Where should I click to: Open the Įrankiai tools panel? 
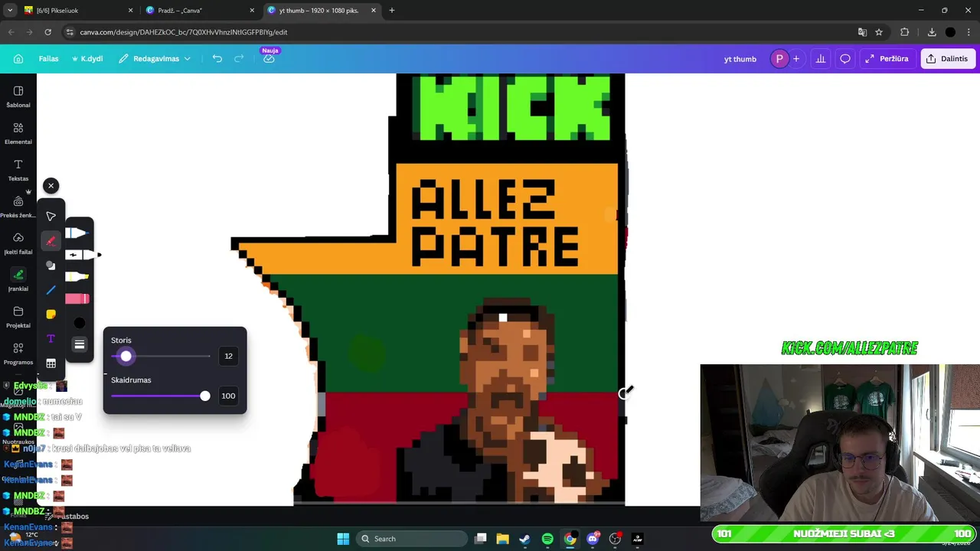[x=18, y=280]
